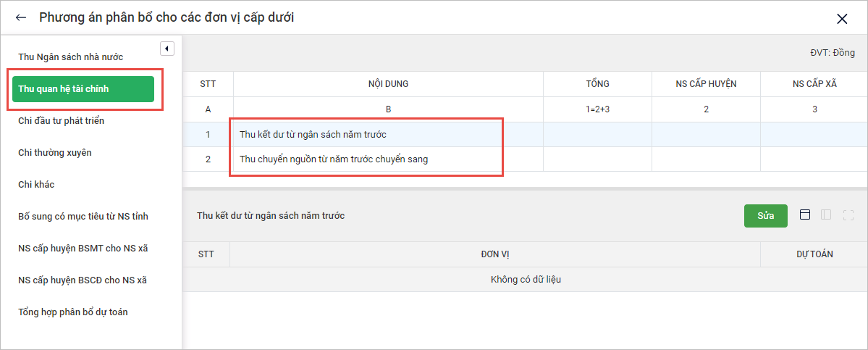Open the Thu Ngân sách nhà nước section
This screenshot has height=350, width=868.
pyautogui.click(x=71, y=57)
